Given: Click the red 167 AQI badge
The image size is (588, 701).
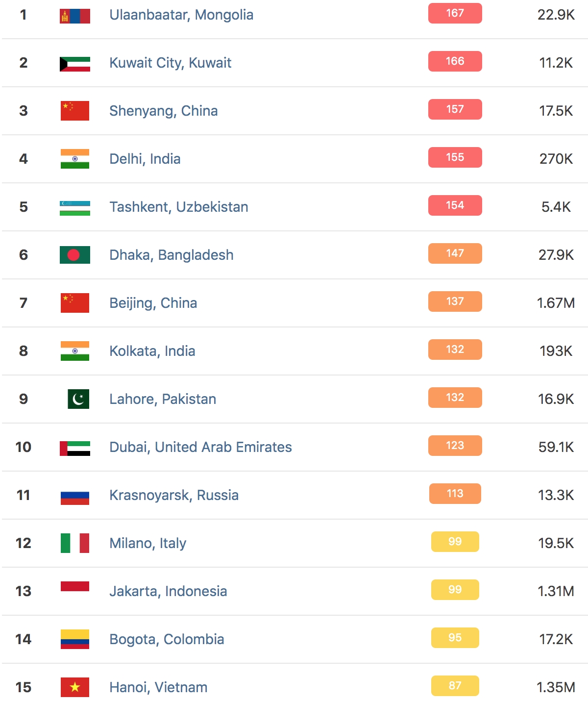Looking at the screenshot, I should tap(455, 13).
